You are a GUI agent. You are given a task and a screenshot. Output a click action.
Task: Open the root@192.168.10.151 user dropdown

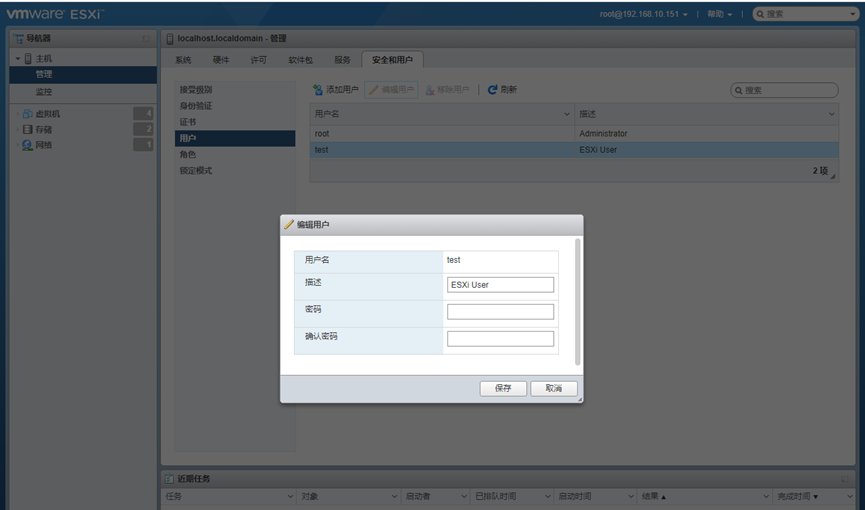coord(644,14)
